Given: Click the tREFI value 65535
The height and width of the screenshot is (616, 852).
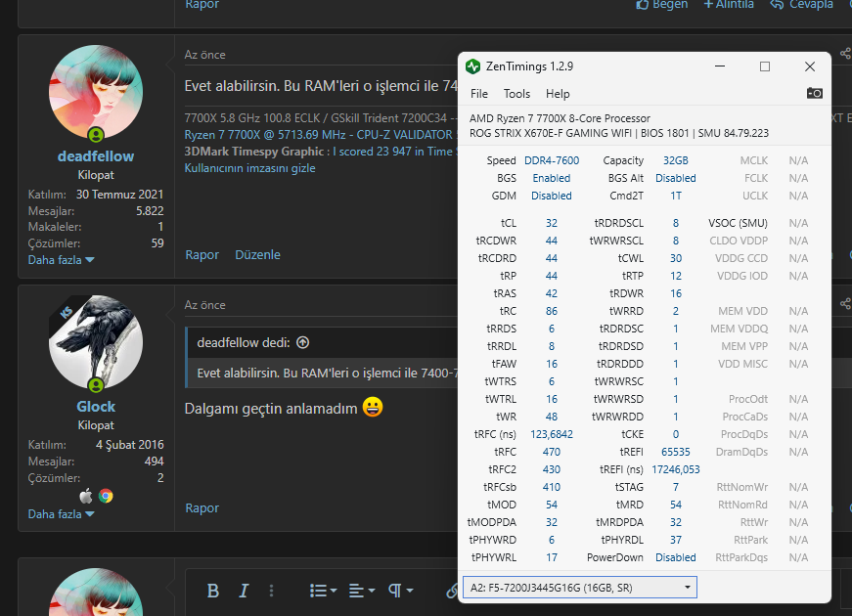Looking at the screenshot, I should click(675, 452).
